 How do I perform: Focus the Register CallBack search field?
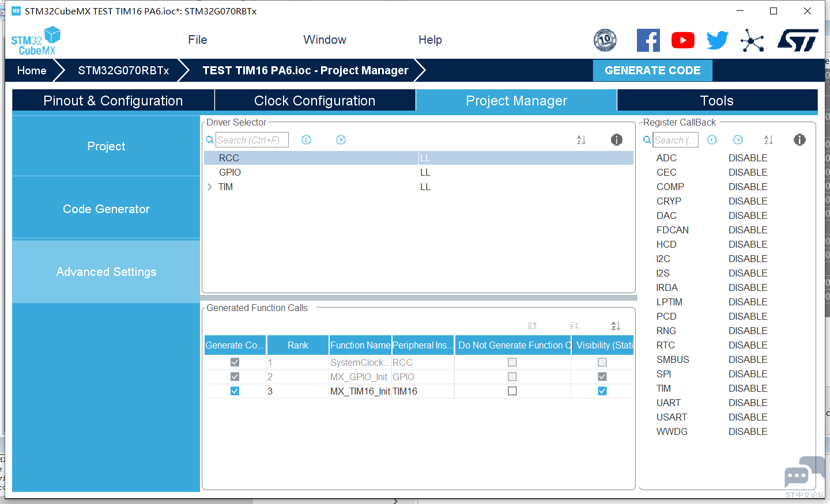point(676,140)
